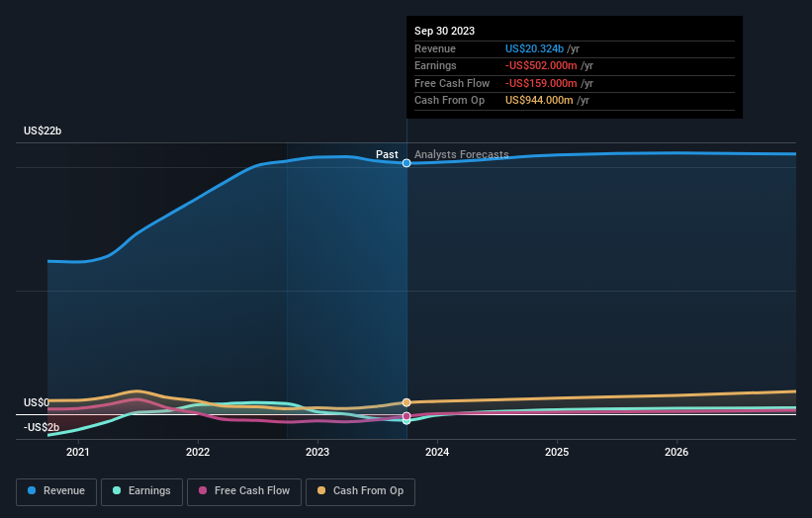Click the US$22b y-axis label
Screen dimensions: 812x518
tap(43, 130)
